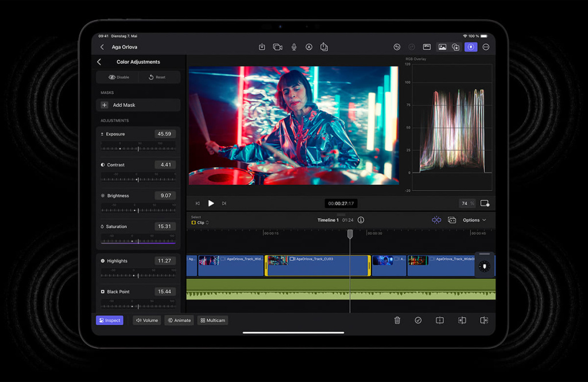Open the Select Clip mode picker
Screen dimensions: 588x382
[x=200, y=223]
